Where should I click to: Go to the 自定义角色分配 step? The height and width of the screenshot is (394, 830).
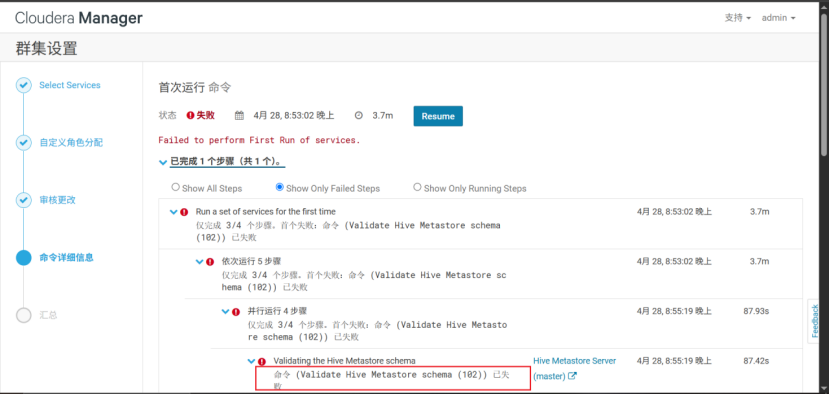click(x=71, y=142)
